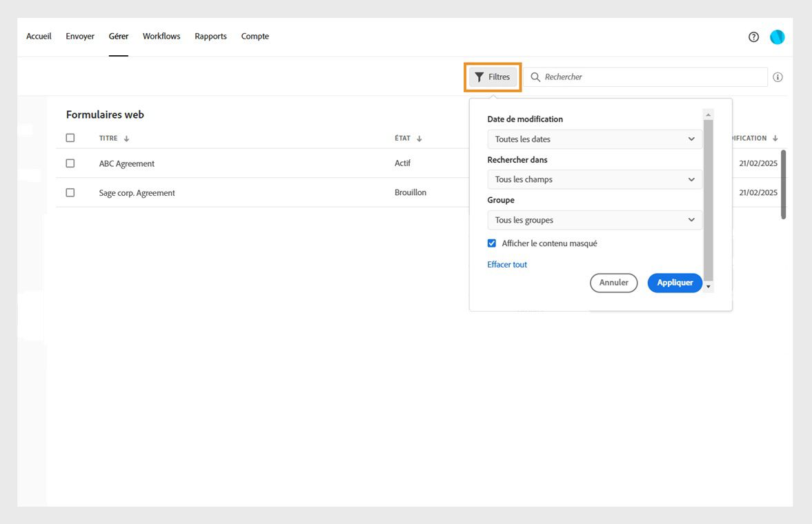Check the ABC Agreement row checkbox
This screenshot has height=524, width=812.
(x=70, y=163)
